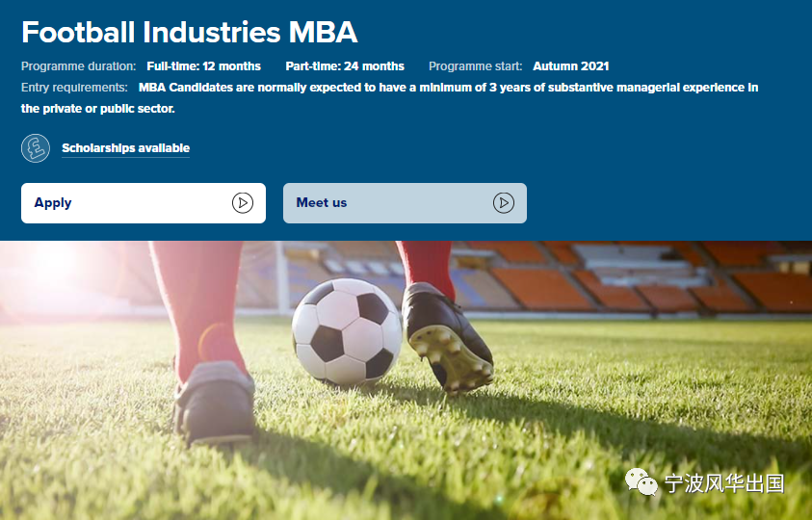Click the Autumn 2021 start date
The image size is (812, 520).
click(570, 66)
